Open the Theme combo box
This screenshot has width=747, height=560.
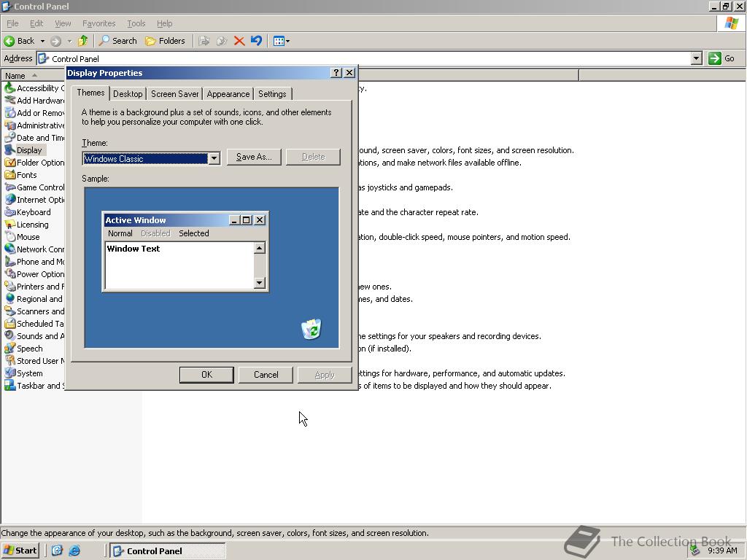[151, 158]
